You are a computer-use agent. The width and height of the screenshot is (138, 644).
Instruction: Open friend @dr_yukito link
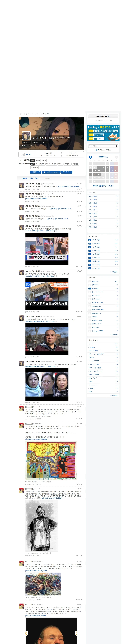[95, 295]
